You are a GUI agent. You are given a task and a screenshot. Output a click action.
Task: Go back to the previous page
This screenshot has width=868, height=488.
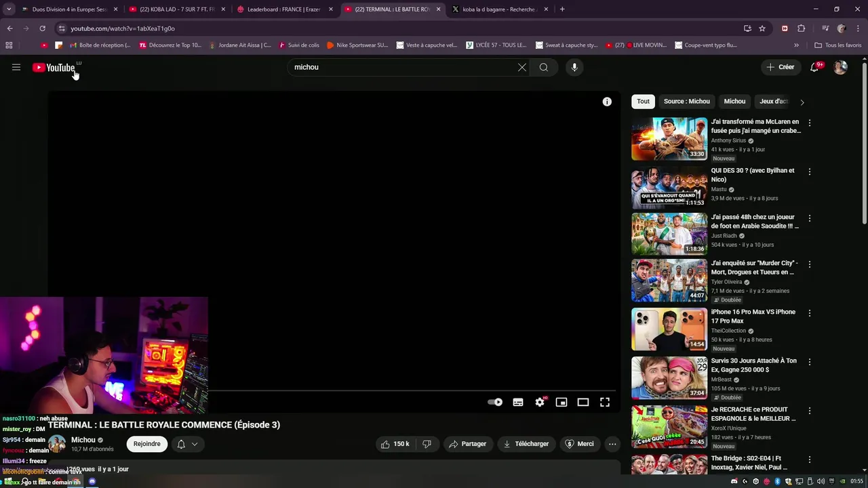pos(9,28)
